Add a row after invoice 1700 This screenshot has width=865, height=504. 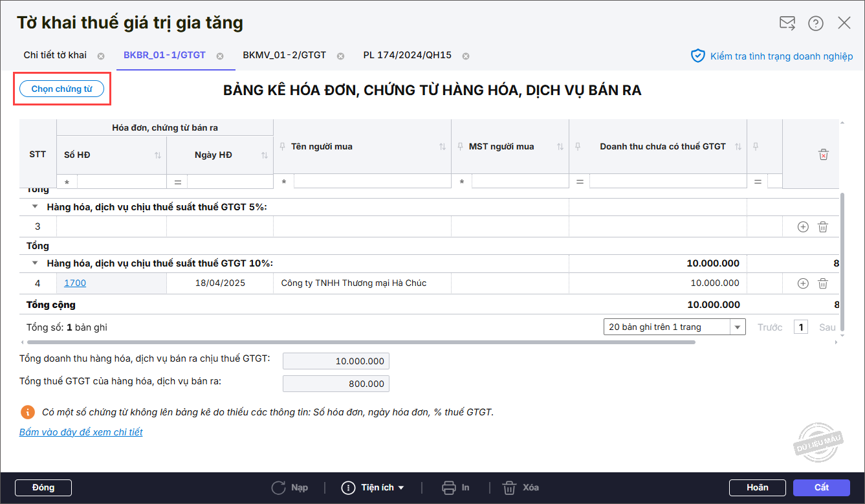tap(803, 283)
